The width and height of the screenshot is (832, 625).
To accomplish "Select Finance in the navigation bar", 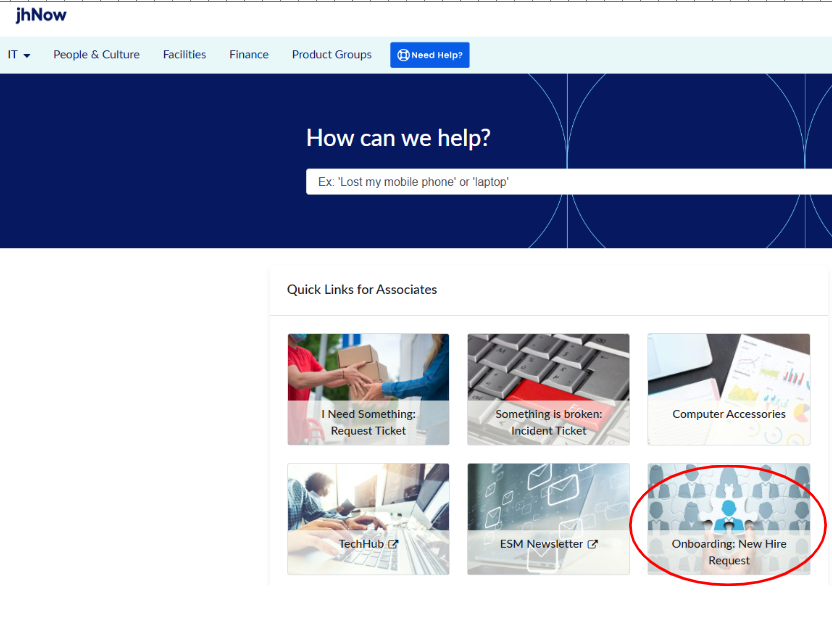I will click(249, 55).
